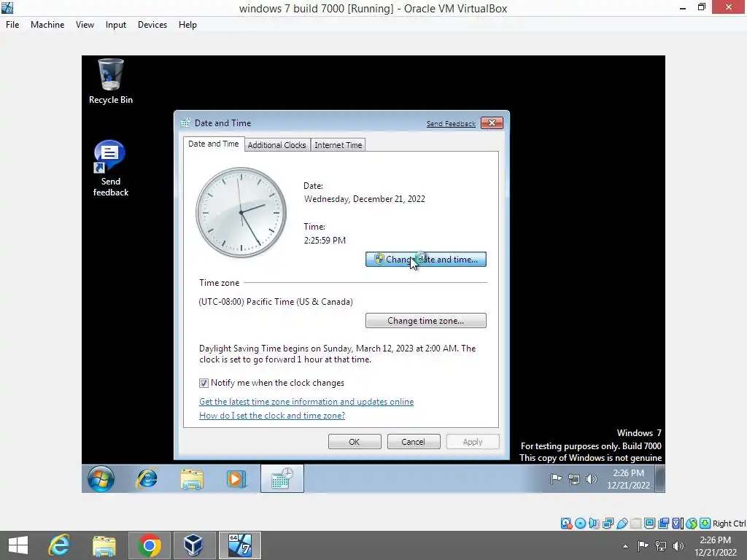
Task: Click the host tray volume icon
Action: (678, 546)
